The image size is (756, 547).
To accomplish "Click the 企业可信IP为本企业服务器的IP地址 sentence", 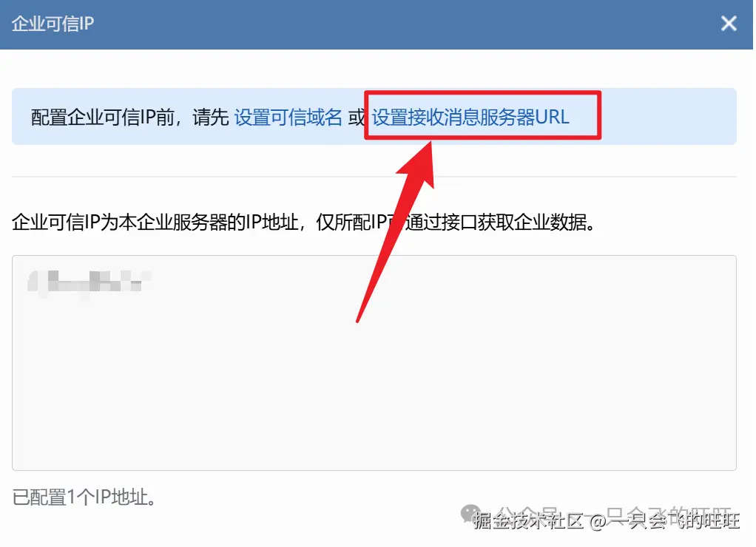I will click(x=155, y=222).
